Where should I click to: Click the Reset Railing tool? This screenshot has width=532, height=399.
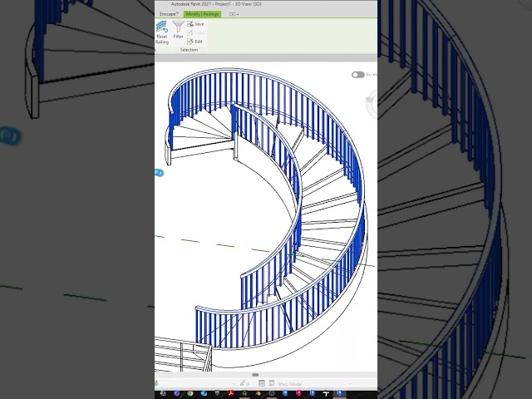(x=162, y=32)
